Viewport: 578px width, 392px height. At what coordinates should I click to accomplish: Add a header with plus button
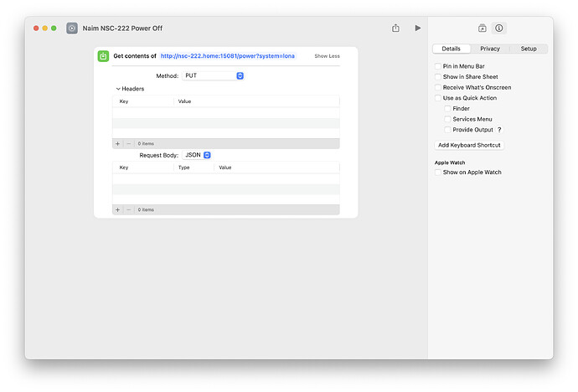tap(117, 143)
